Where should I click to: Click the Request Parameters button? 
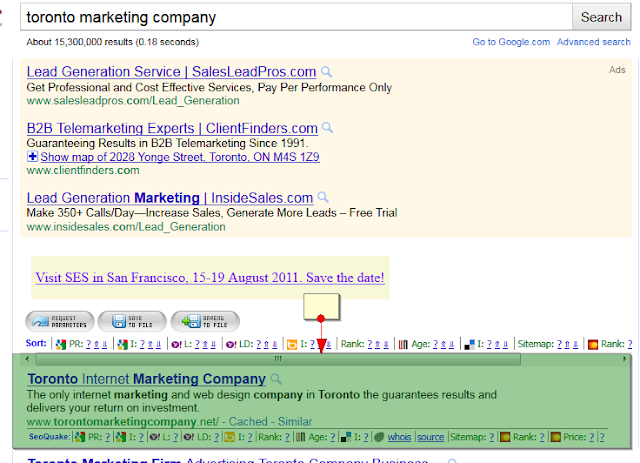(x=60, y=321)
